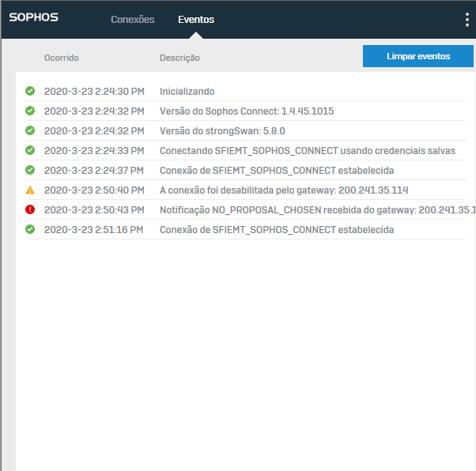The height and width of the screenshot is (471, 476).
Task: Click green check icon beside Sophos Connect version
Action: 30,111
